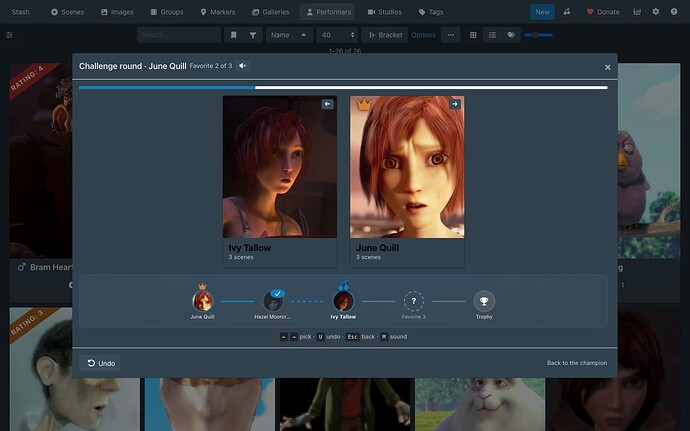Click the Donate heart link
Viewport: 690px width, 431px height.
tap(603, 12)
